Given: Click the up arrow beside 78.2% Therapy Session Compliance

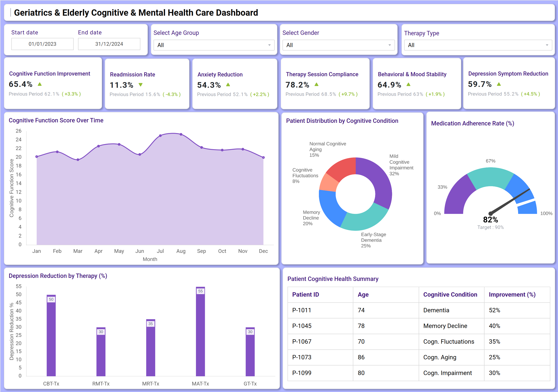Looking at the screenshot, I should point(316,84).
